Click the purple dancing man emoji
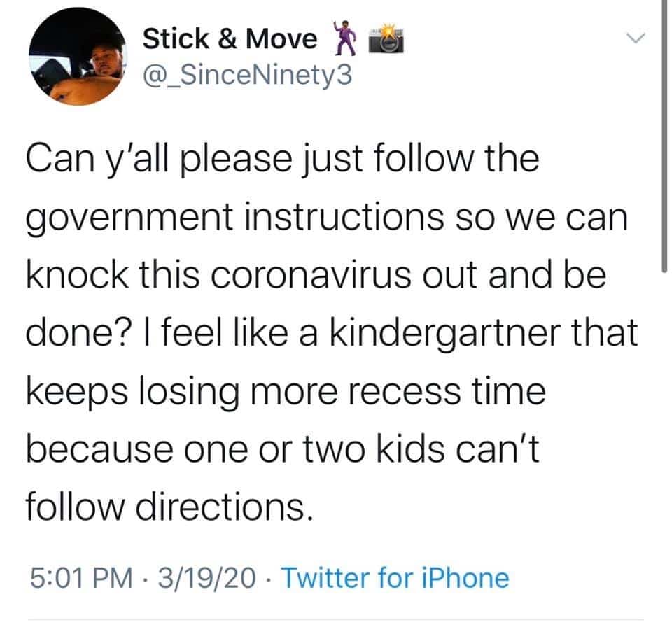672x627 pixels. 345,38
